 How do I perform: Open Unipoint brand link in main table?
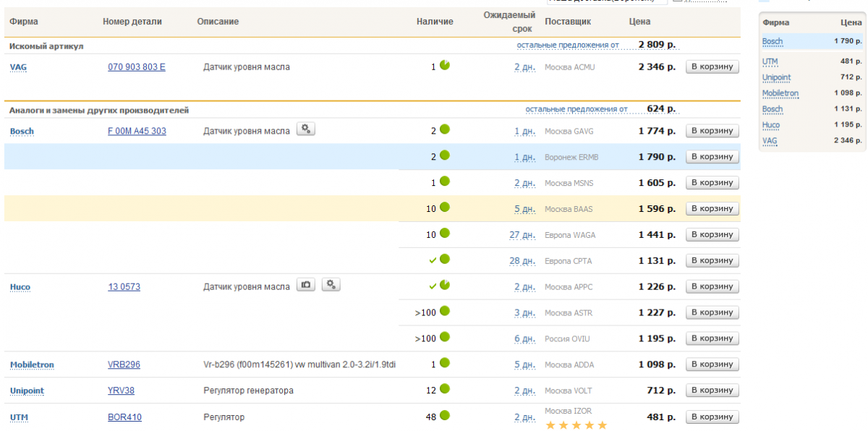coord(27,391)
